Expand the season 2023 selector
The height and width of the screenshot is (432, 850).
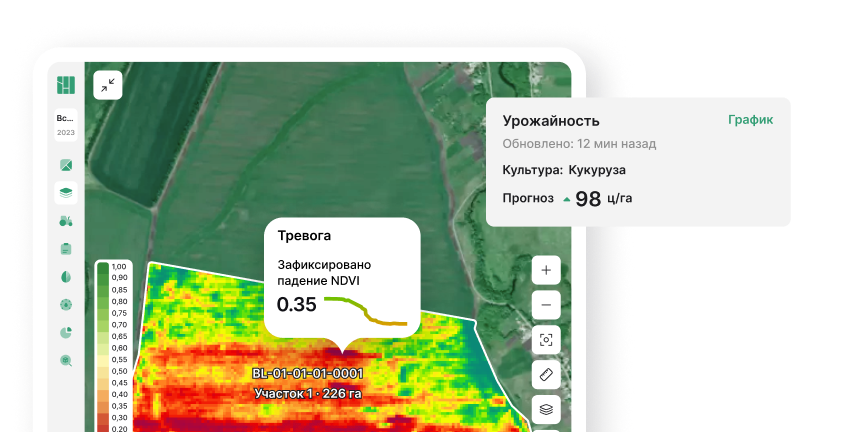(66, 124)
